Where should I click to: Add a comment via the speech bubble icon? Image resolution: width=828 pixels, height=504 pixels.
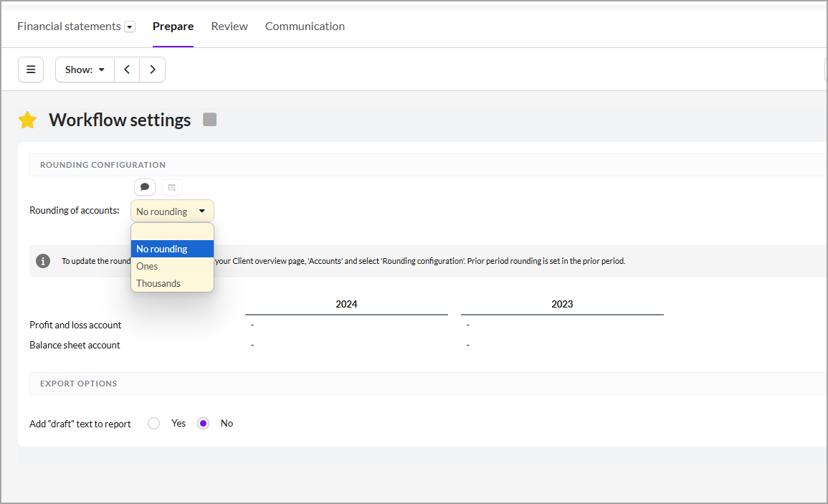(145, 187)
